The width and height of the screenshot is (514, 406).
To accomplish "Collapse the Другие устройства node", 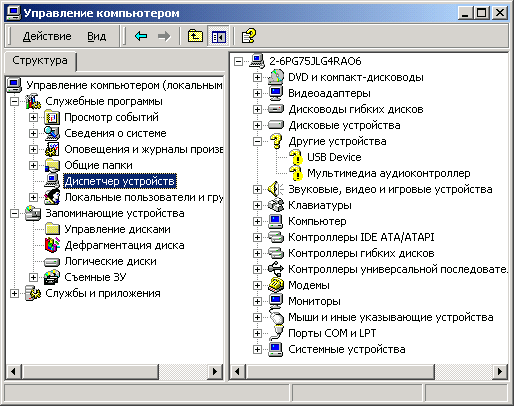I will [257, 141].
